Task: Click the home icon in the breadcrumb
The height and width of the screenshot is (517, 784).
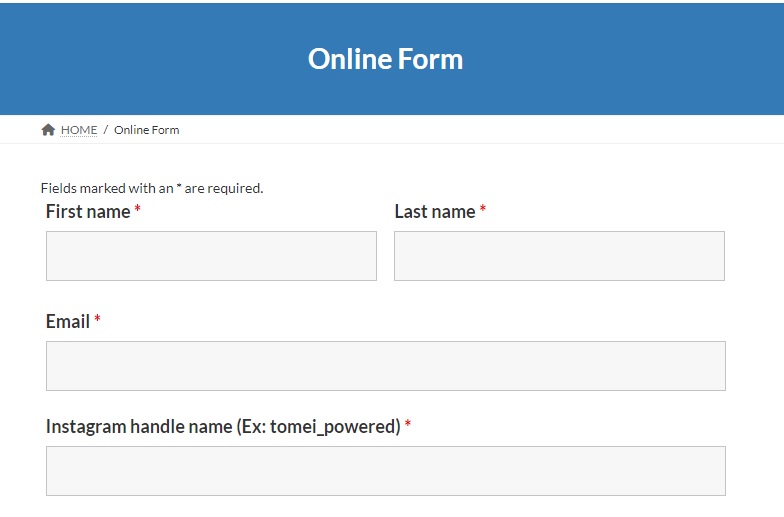Action: (48, 130)
